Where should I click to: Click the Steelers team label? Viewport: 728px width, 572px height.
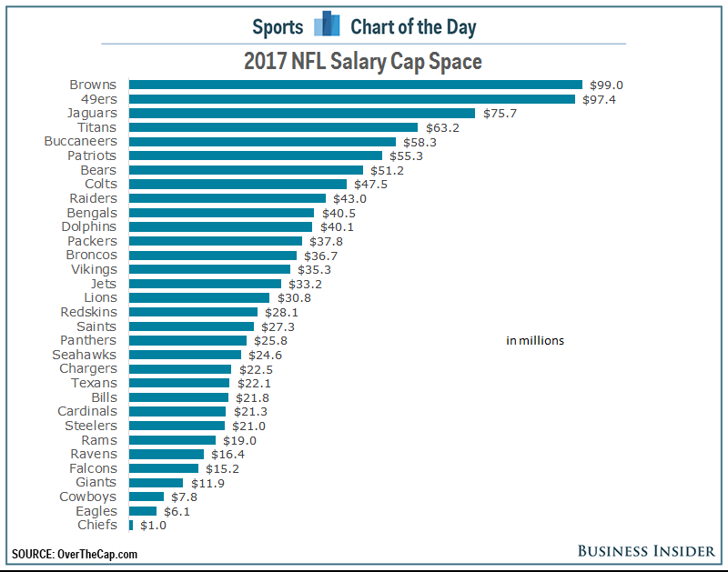click(91, 426)
